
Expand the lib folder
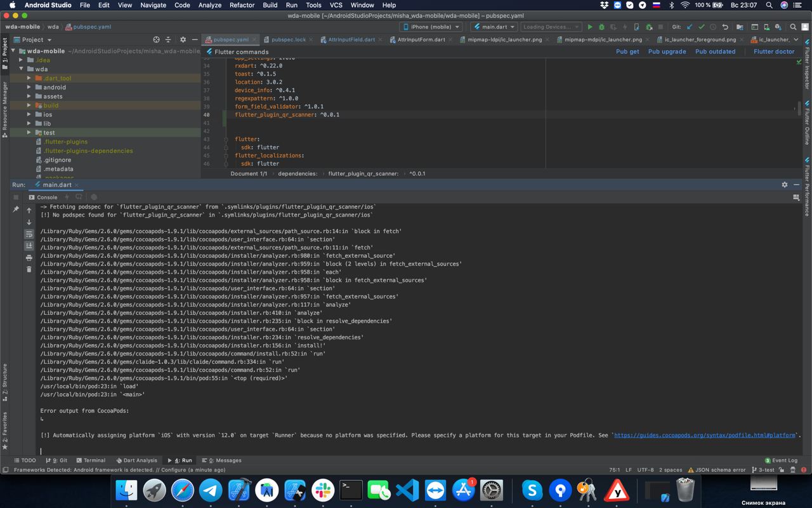(29, 123)
